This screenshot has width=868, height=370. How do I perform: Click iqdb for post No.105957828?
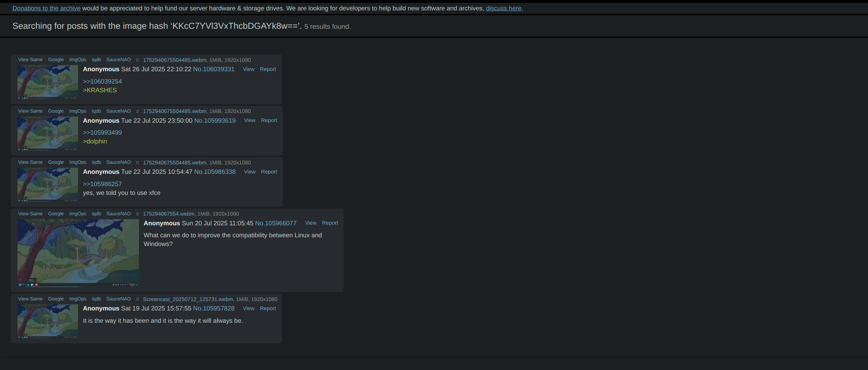click(x=97, y=299)
